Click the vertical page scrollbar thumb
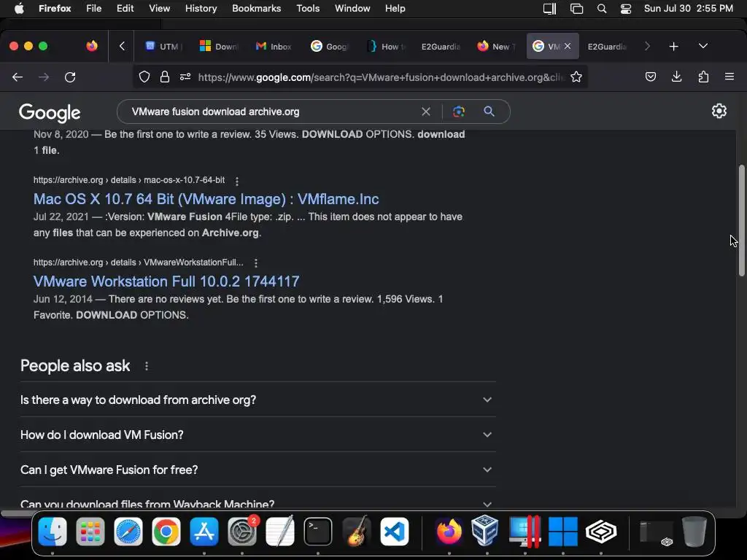The image size is (747, 560). tap(741, 220)
